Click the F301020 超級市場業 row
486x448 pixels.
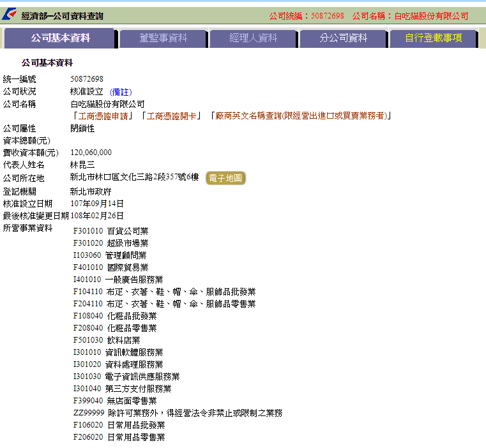tap(111, 243)
